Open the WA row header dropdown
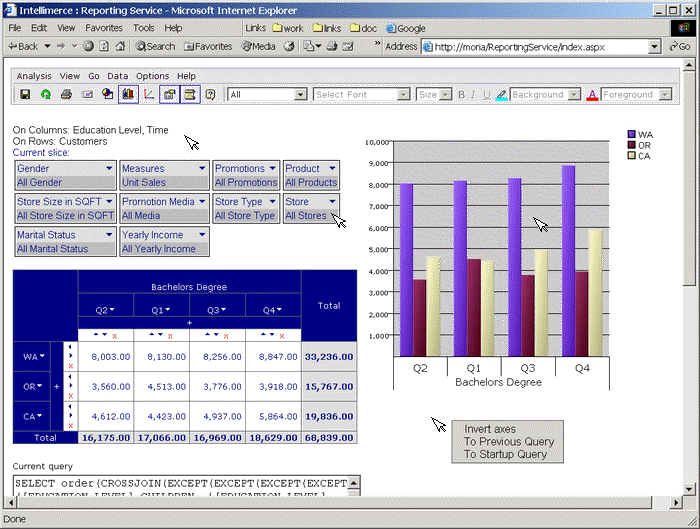The width and height of the screenshot is (700, 529). (42, 356)
